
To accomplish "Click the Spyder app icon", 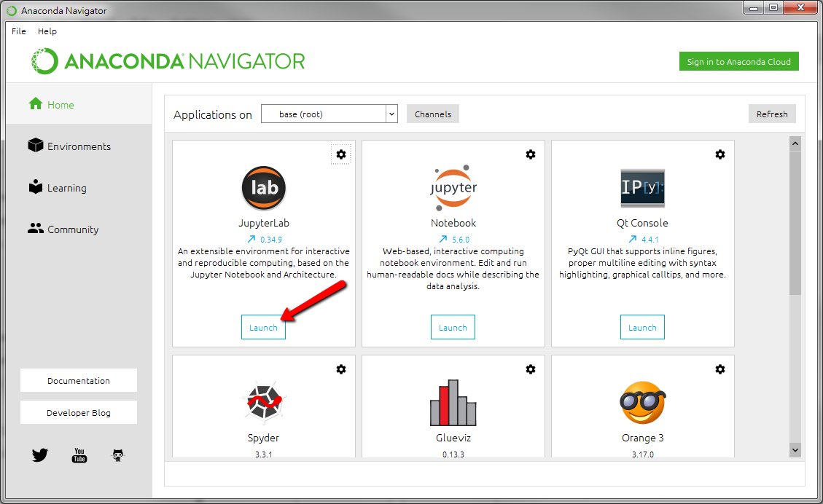I will (264, 402).
